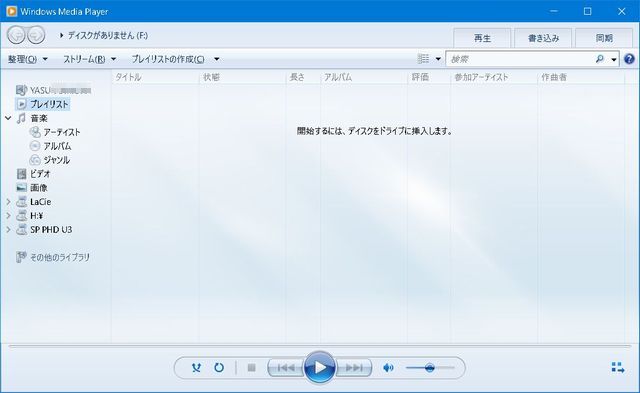Collapse the 音楽 tree node
The width and height of the screenshot is (640, 393).
pyautogui.click(x=8, y=118)
